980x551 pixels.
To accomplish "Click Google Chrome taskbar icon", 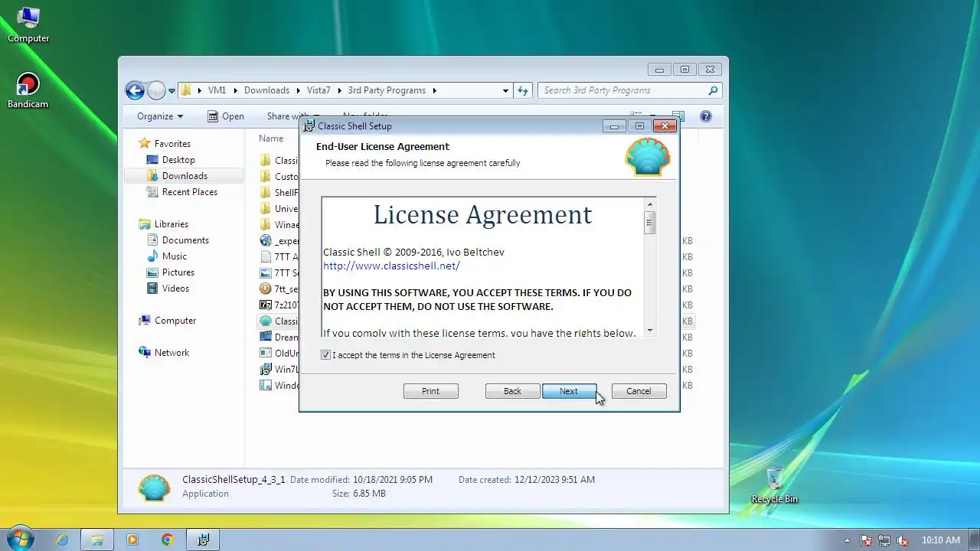I will tap(167, 540).
